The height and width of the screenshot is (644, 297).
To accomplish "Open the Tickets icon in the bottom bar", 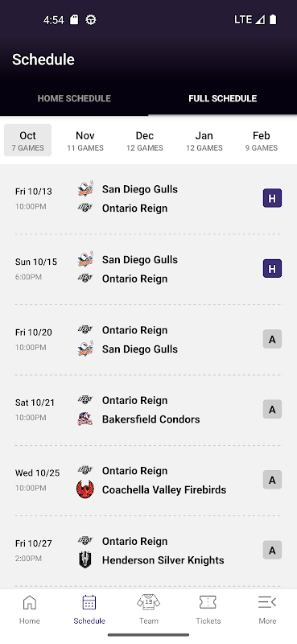I will click(x=208, y=602).
